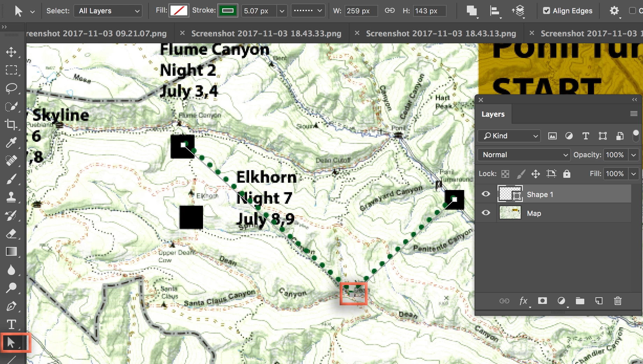
Task: Select the History Brush tool
Action: pos(11,216)
